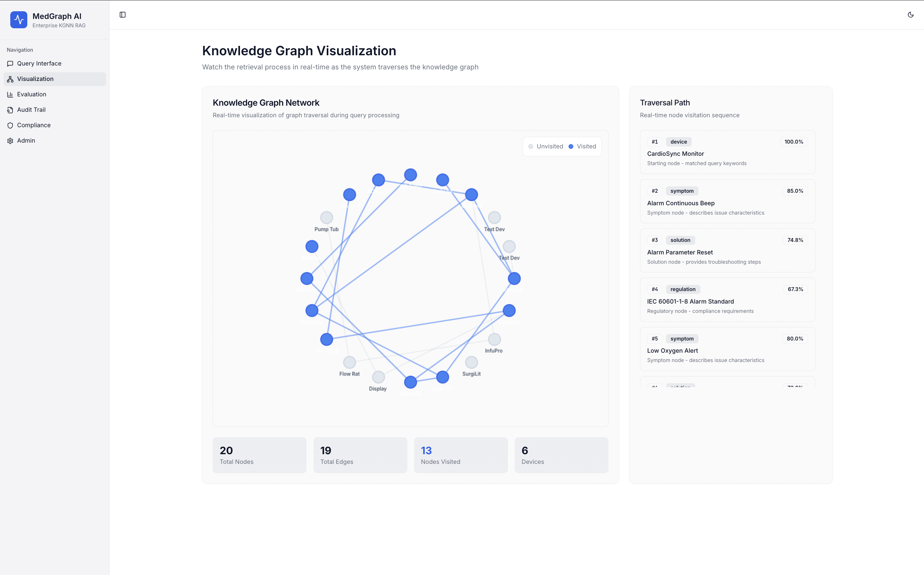Open the Evaluation navigation item
The image size is (924, 575).
[x=31, y=94]
